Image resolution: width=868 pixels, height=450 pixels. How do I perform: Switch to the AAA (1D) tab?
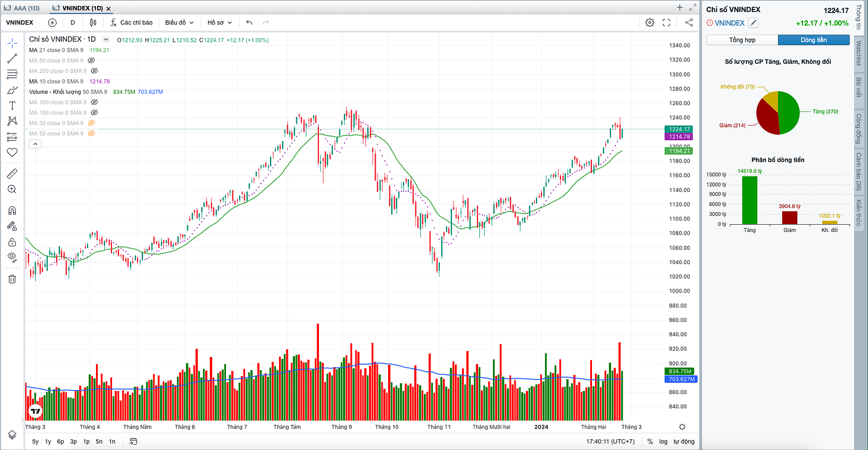click(x=21, y=8)
